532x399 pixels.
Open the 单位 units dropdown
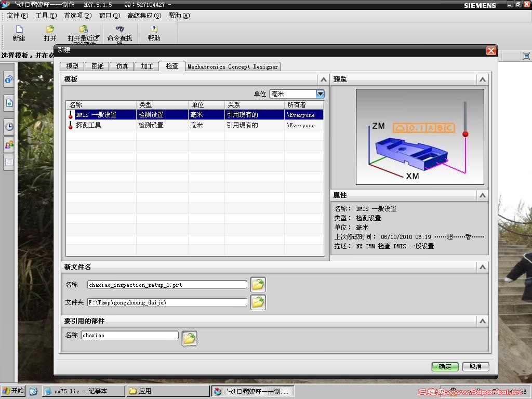[320, 94]
